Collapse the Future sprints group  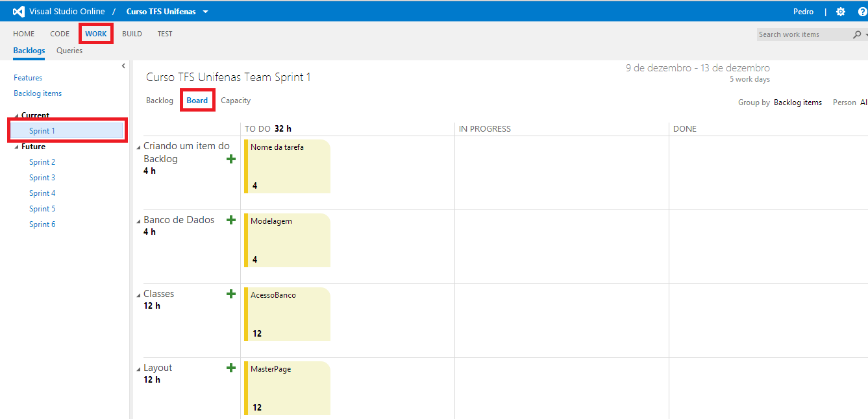pyautogui.click(x=17, y=147)
